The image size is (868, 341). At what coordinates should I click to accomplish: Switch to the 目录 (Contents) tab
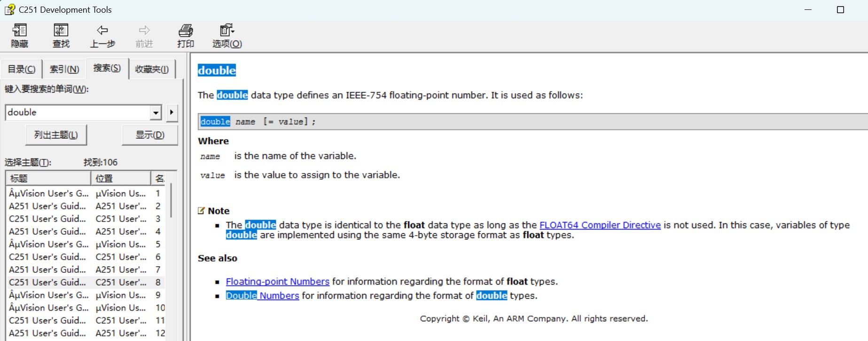coord(22,69)
